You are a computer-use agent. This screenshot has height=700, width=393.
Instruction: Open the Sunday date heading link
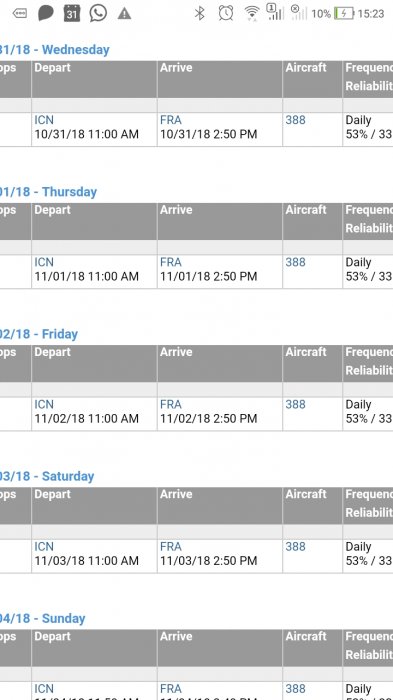point(42,618)
